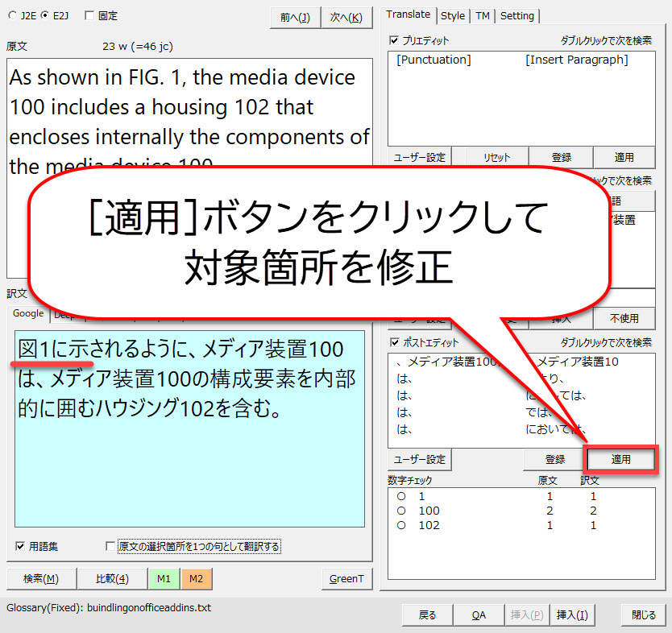
Task: Go to the Setting tab
Action: tap(517, 15)
